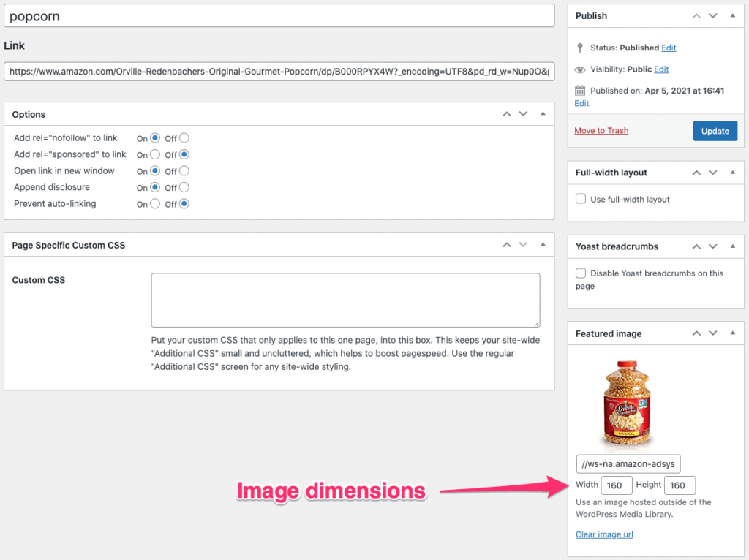Move Options panel up
The width and height of the screenshot is (749, 560).
point(506,114)
